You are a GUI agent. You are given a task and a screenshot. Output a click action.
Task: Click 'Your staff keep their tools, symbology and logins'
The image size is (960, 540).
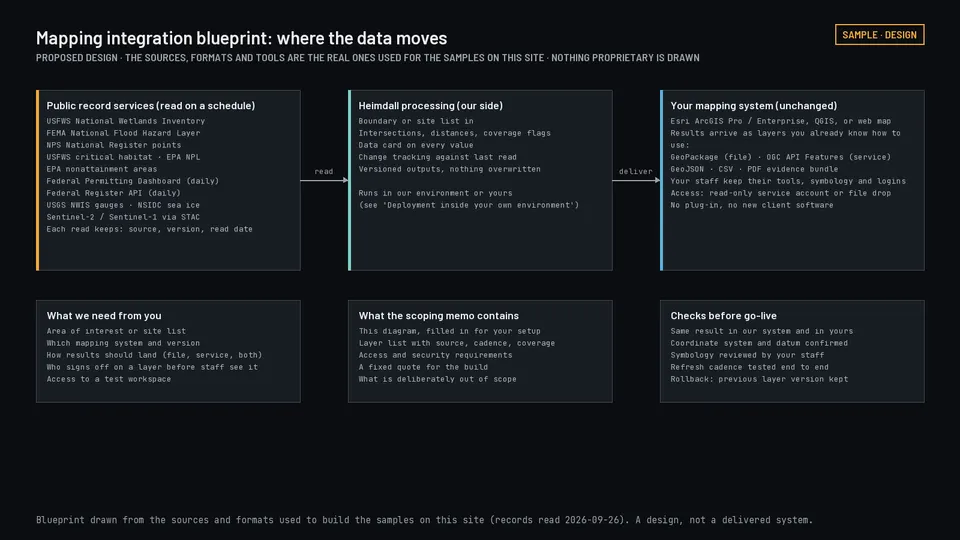tap(788, 181)
